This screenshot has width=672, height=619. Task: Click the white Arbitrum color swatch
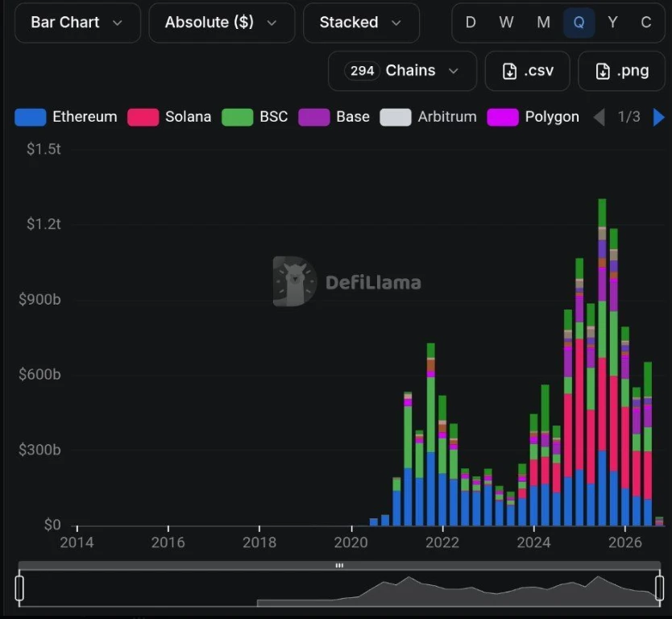396,118
